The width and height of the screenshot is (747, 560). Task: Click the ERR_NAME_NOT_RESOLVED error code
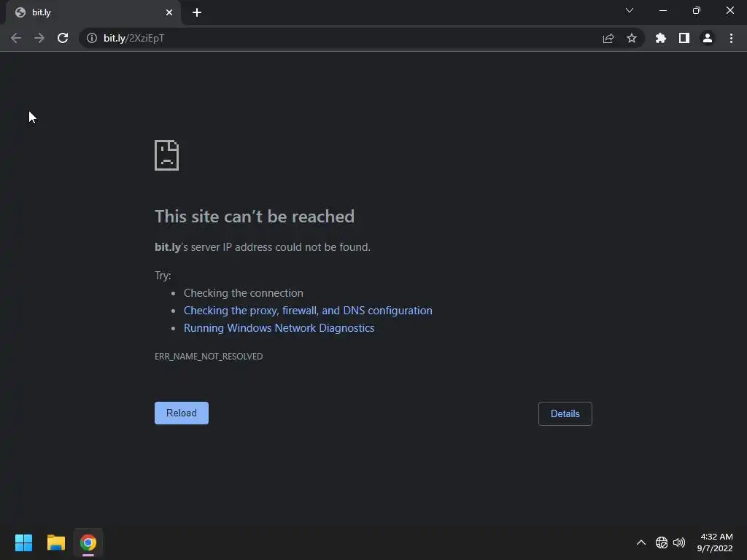point(209,356)
